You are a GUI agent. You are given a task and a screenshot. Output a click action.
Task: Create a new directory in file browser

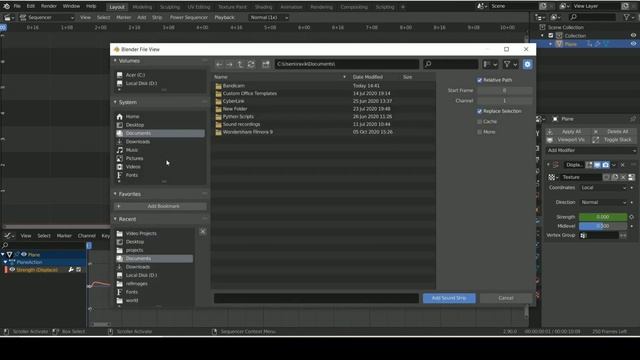coord(266,64)
